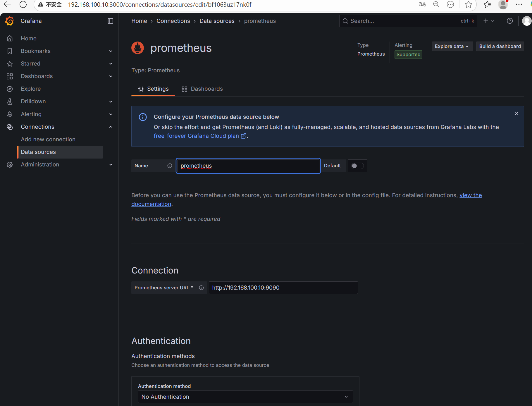The height and width of the screenshot is (406, 532).
Task: Click Data sources in the breadcrumb
Action: [217, 21]
